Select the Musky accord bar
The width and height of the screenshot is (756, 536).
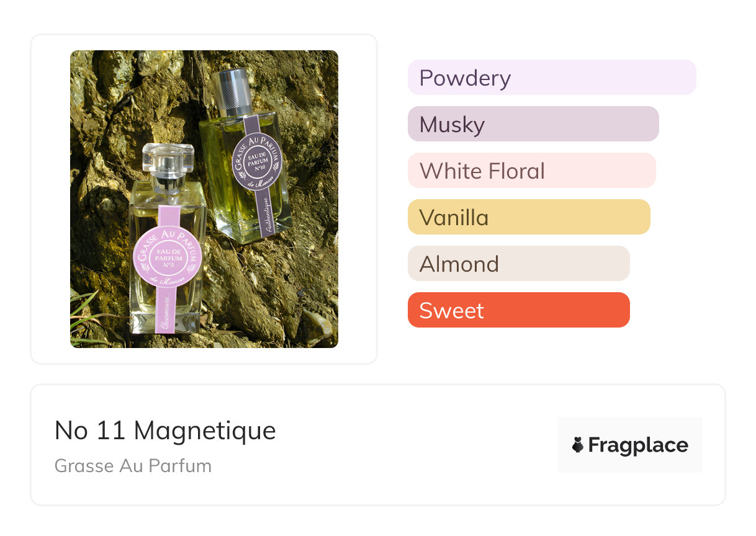point(533,124)
